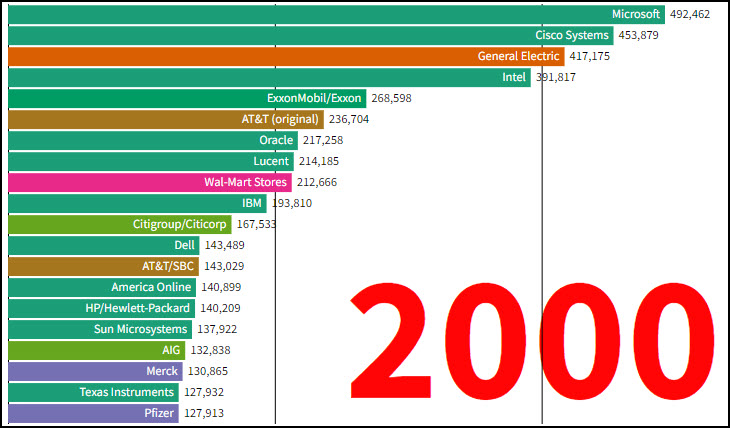Click the value 137,922

click(217, 329)
